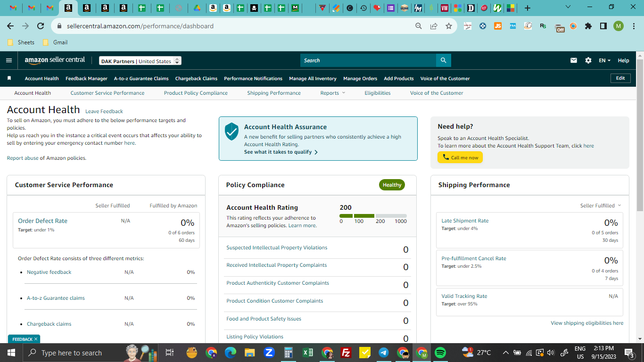Close the FEEDBACK tab widget
The width and height of the screenshot is (644, 362).
36,339
